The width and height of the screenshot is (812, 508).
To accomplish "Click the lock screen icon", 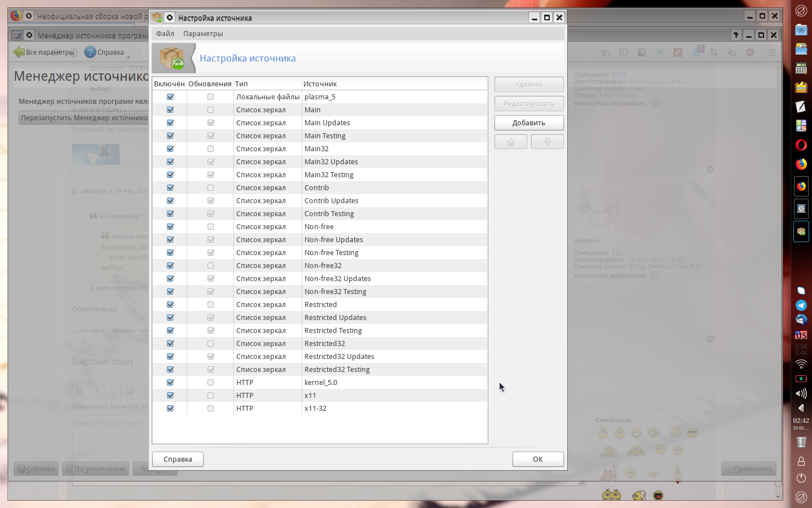I will click(801, 461).
